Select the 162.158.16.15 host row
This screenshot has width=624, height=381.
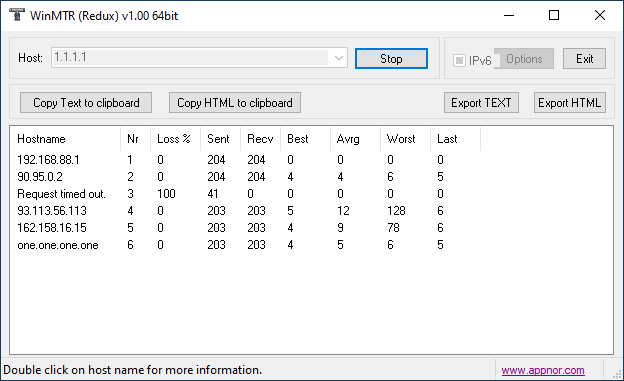tap(246, 228)
